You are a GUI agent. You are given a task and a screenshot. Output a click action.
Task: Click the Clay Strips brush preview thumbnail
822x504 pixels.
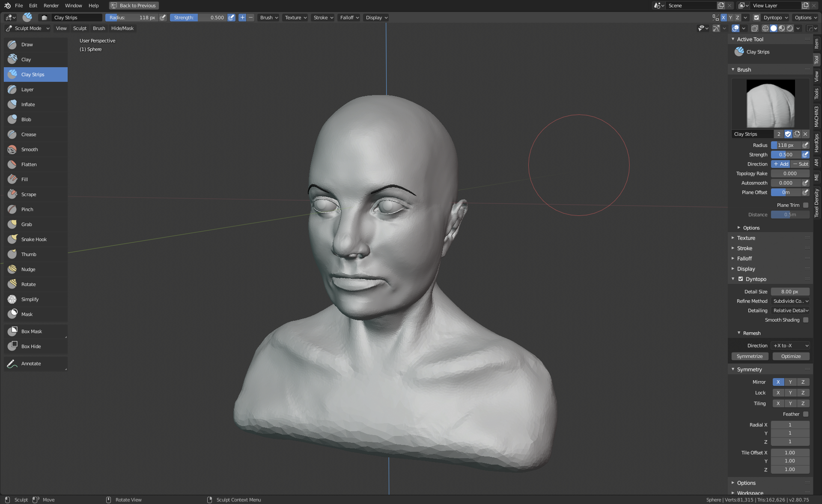point(770,104)
